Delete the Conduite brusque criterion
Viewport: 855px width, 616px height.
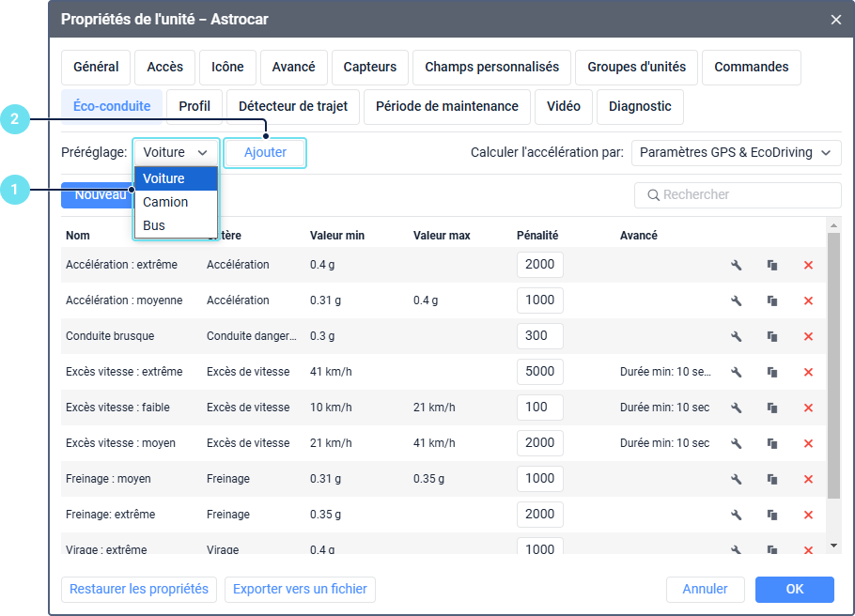(x=808, y=337)
